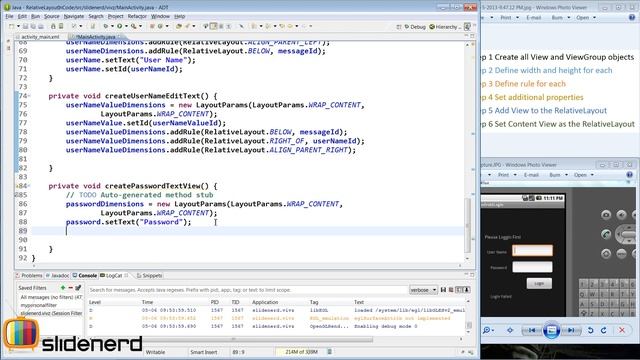Open the Refactor menu

[x=137, y=16]
